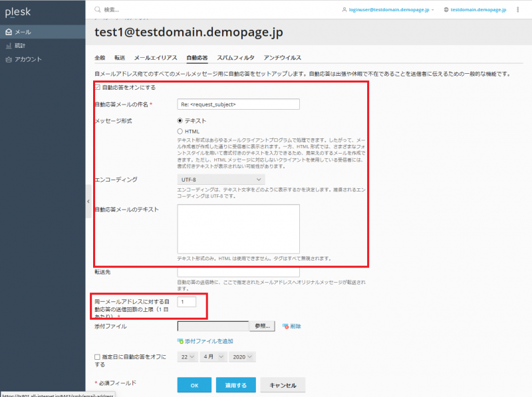532x397 pixels.
Task: Switch to the スパムフィルタ tab
Action: pyautogui.click(x=235, y=58)
